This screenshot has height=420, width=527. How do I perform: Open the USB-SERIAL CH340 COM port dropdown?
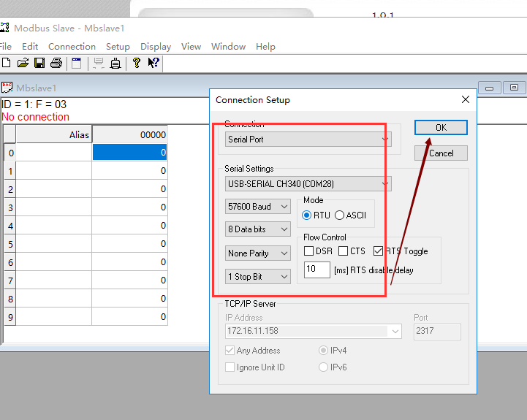coord(308,184)
